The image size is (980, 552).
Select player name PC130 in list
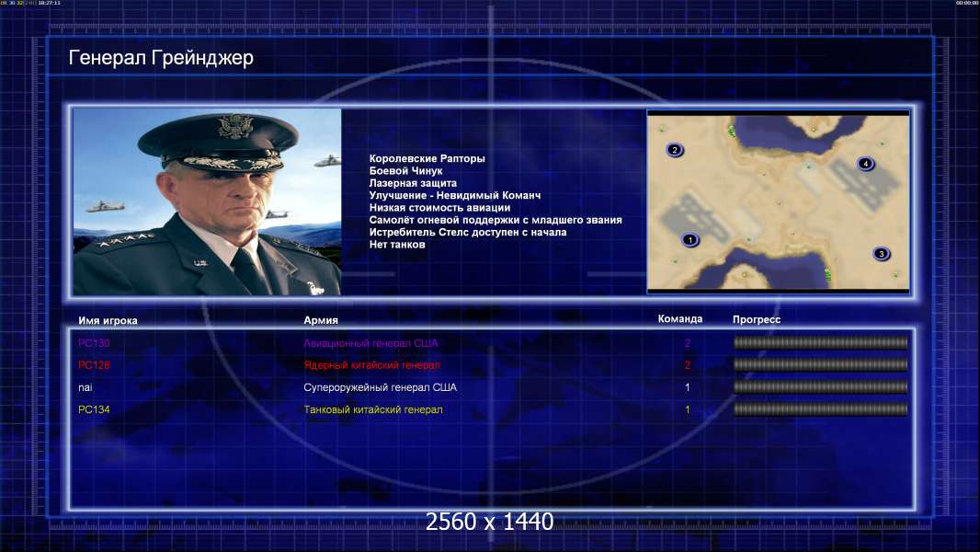tap(94, 343)
